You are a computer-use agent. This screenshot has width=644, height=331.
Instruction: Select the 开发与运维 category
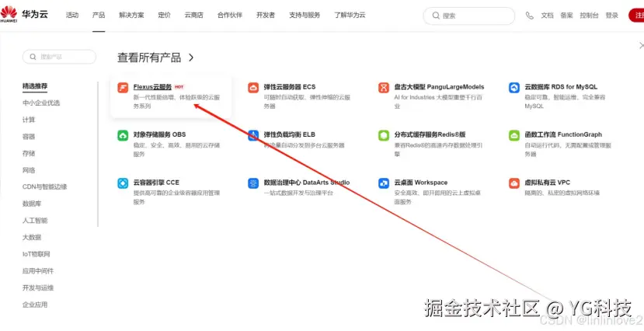38,287
